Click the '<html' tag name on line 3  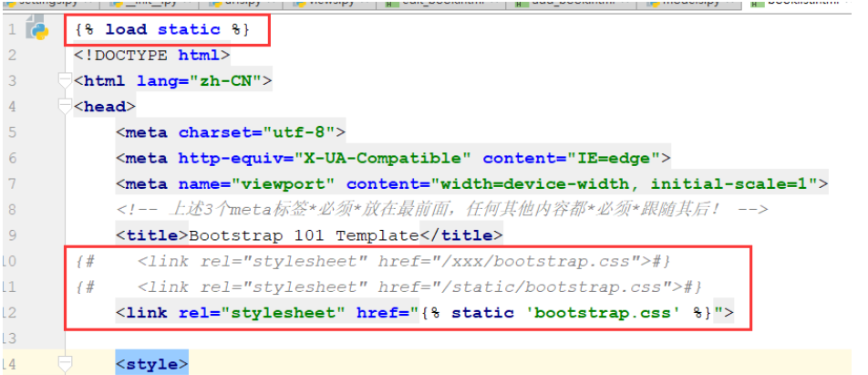(99, 81)
